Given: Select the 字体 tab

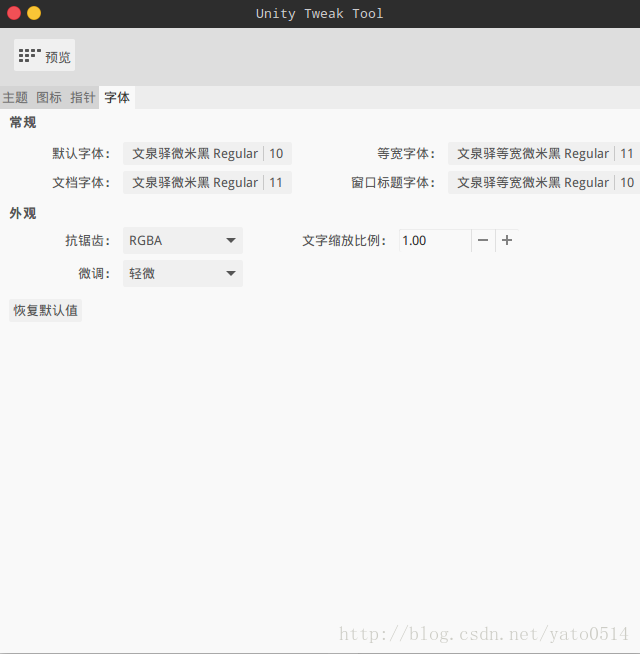Looking at the screenshot, I should pos(117,98).
